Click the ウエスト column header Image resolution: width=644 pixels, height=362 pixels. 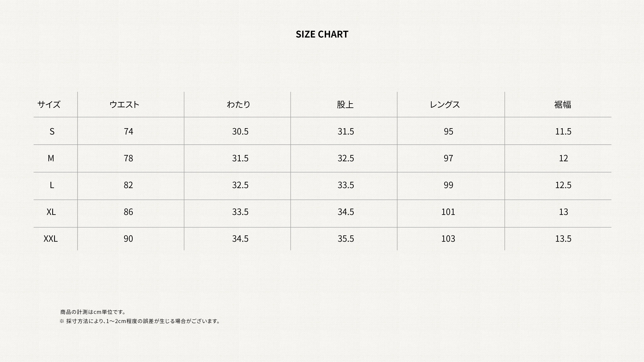click(x=124, y=104)
